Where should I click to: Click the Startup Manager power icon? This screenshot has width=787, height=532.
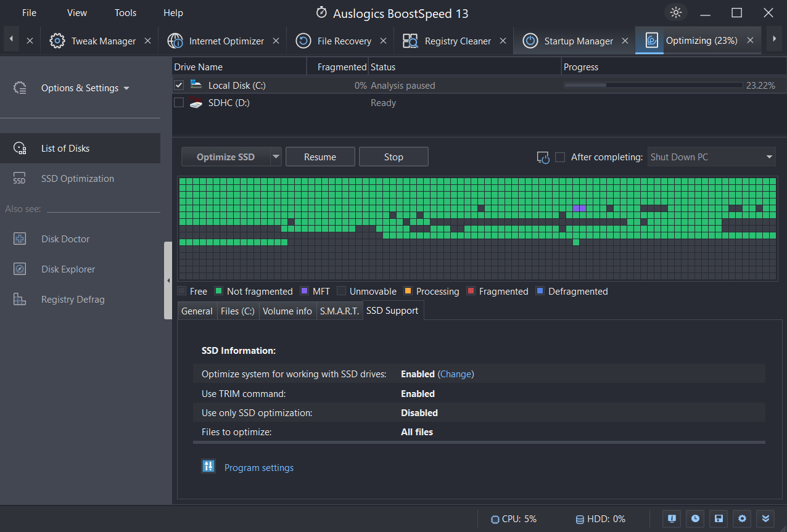[530, 41]
